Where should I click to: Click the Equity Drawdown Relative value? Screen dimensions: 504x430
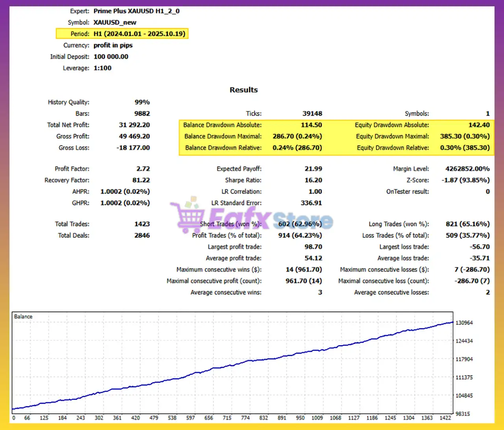(x=465, y=148)
